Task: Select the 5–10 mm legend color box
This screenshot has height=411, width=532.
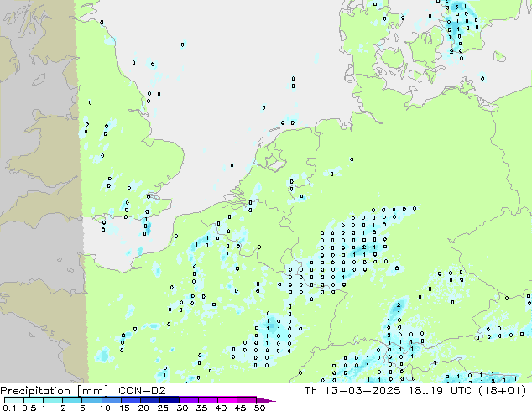Action: coord(91,400)
